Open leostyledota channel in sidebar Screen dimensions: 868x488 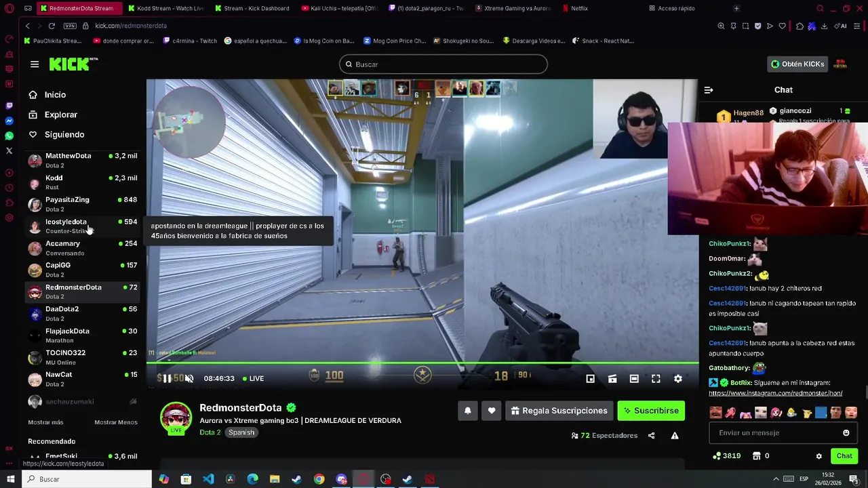(x=82, y=226)
